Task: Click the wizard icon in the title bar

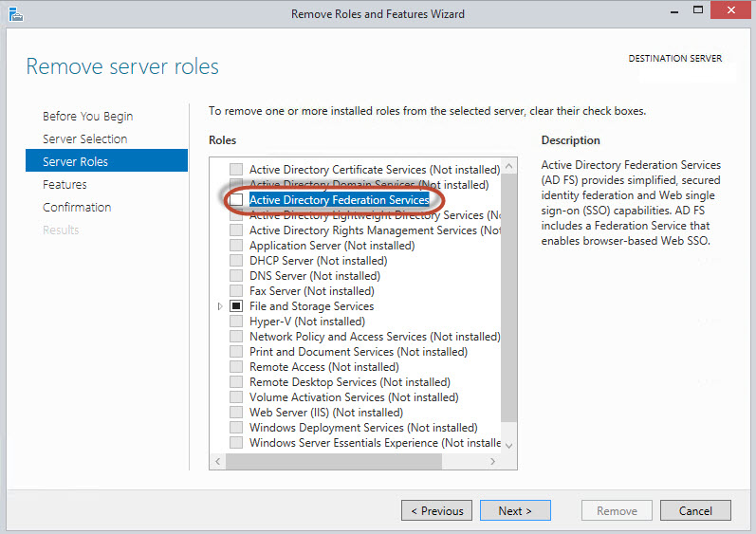Action: (15, 14)
